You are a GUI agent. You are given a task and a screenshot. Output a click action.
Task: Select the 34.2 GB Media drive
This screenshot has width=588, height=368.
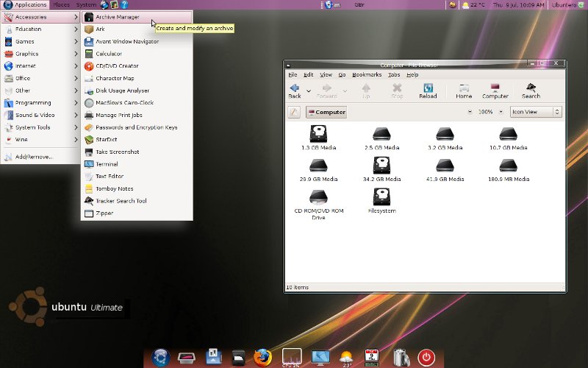pos(381,169)
